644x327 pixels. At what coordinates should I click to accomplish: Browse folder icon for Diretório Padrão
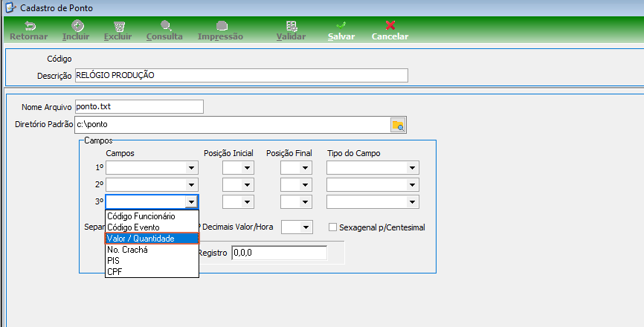pos(398,125)
